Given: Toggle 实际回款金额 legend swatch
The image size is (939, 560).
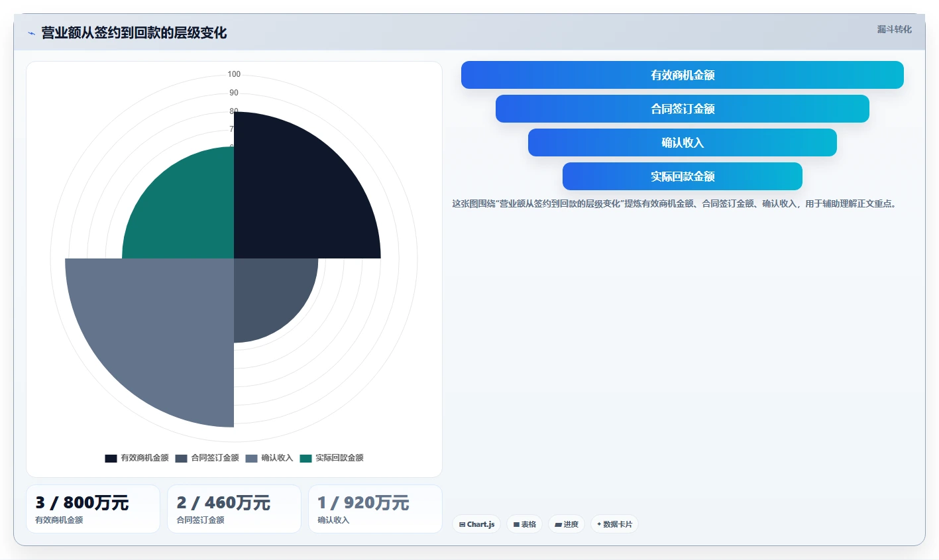Looking at the screenshot, I should point(305,458).
